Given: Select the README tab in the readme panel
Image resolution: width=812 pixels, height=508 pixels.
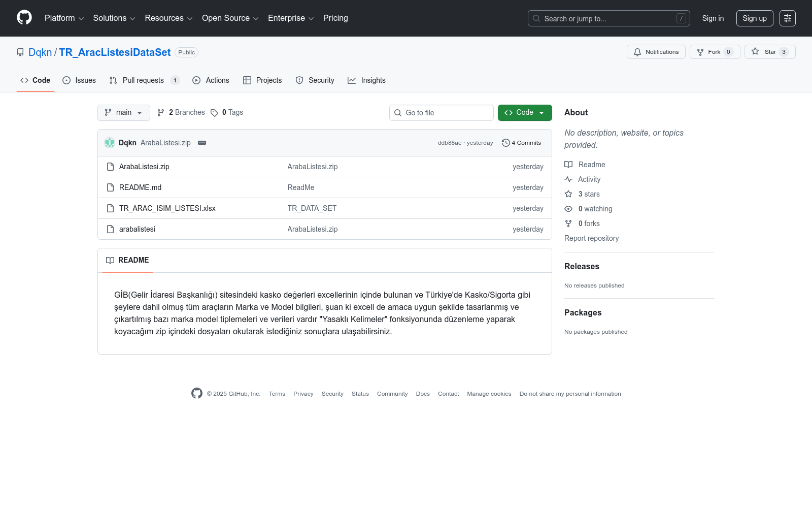Looking at the screenshot, I should point(127,260).
